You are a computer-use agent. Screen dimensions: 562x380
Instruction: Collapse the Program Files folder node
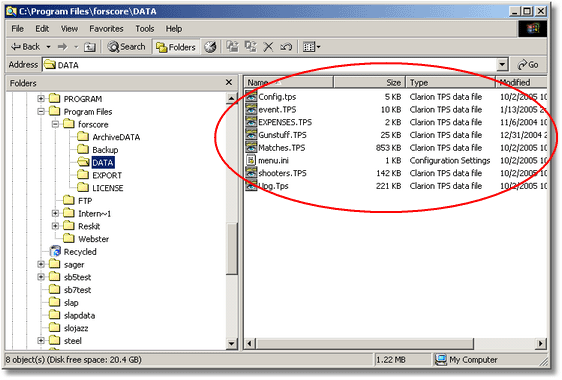(x=41, y=111)
